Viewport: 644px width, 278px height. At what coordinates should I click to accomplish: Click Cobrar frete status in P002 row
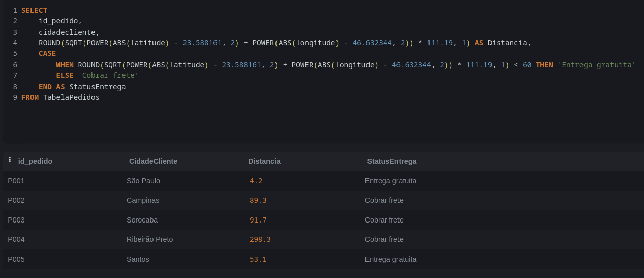(384, 200)
